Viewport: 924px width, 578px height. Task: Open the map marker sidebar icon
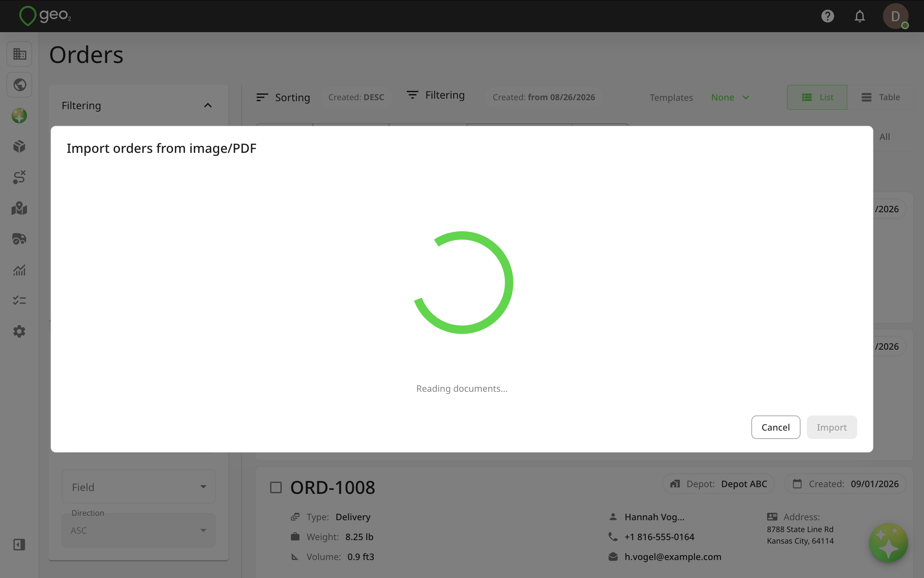pos(20,208)
